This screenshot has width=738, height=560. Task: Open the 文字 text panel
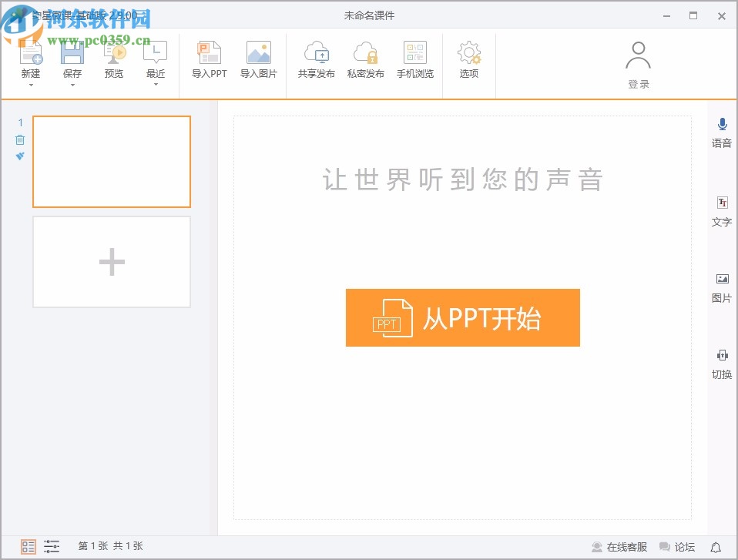(x=721, y=211)
